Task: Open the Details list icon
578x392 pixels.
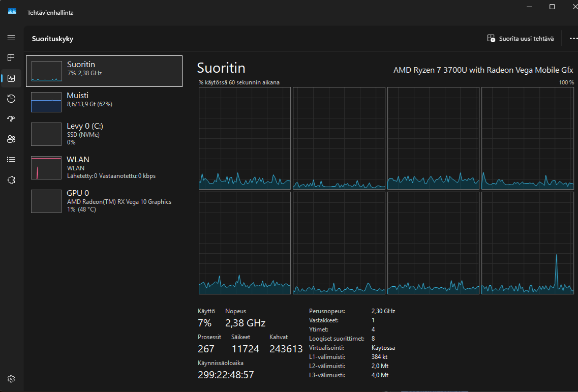Action: click(x=11, y=160)
